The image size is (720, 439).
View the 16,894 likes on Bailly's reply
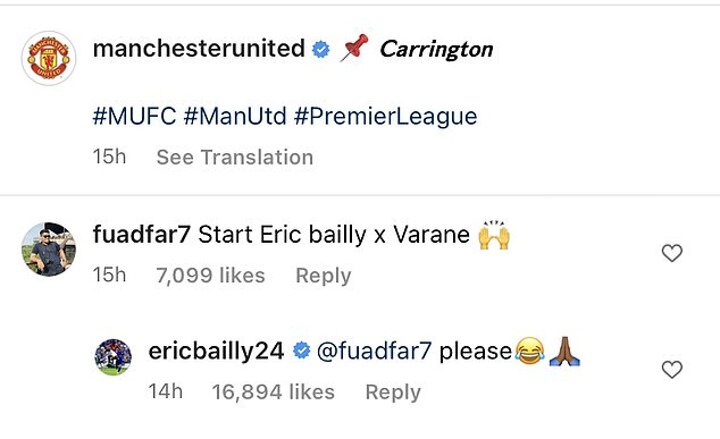point(273,392)
